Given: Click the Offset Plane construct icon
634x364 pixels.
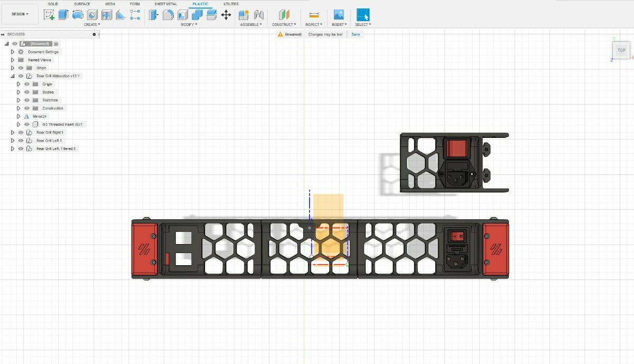Looking at the screenshot, I should 284,15.
